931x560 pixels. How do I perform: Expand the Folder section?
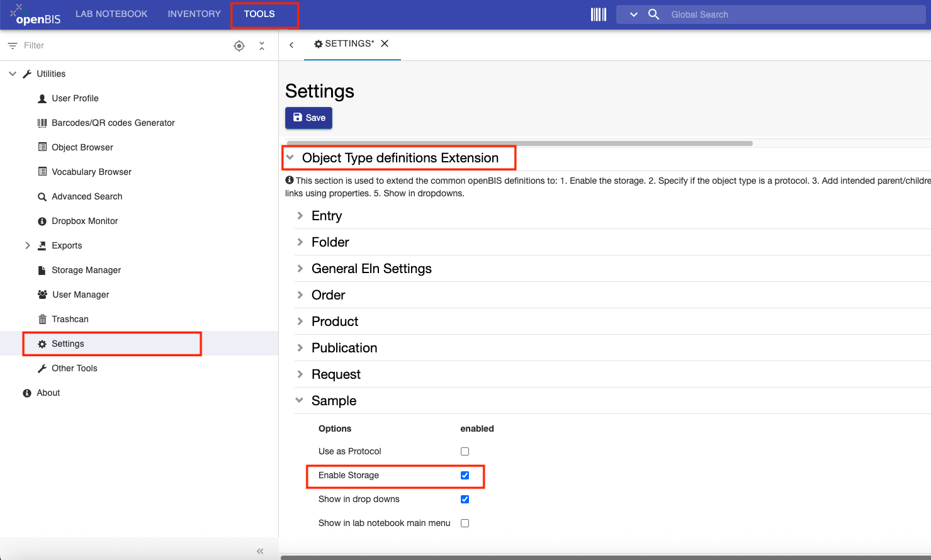pyautogui.click(x=300, y=242)
